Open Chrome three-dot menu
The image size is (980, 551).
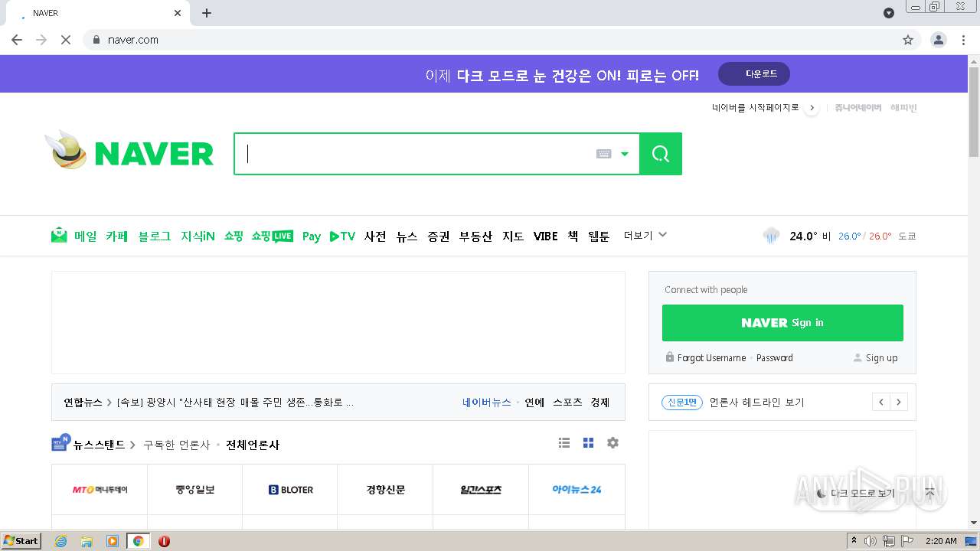pyautogui.click(x=963, y=40)
